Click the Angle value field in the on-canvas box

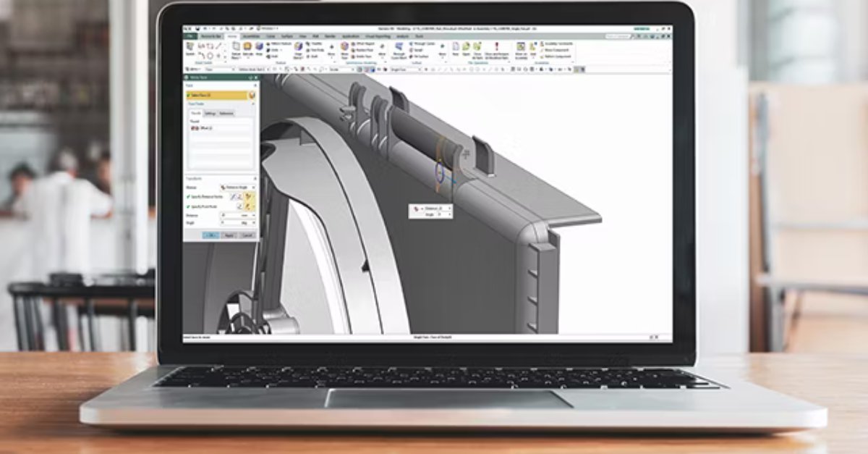[x=439, y=214]
